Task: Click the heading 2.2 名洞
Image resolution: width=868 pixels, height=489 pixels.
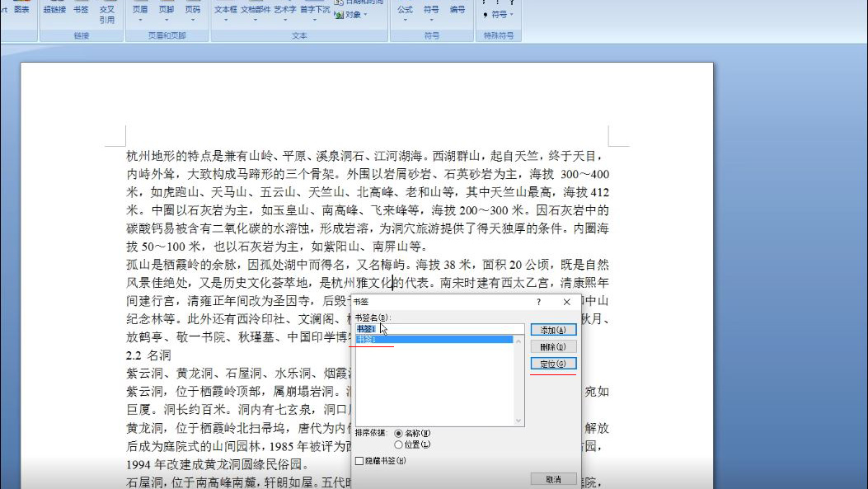Action: tap(148, 355)
